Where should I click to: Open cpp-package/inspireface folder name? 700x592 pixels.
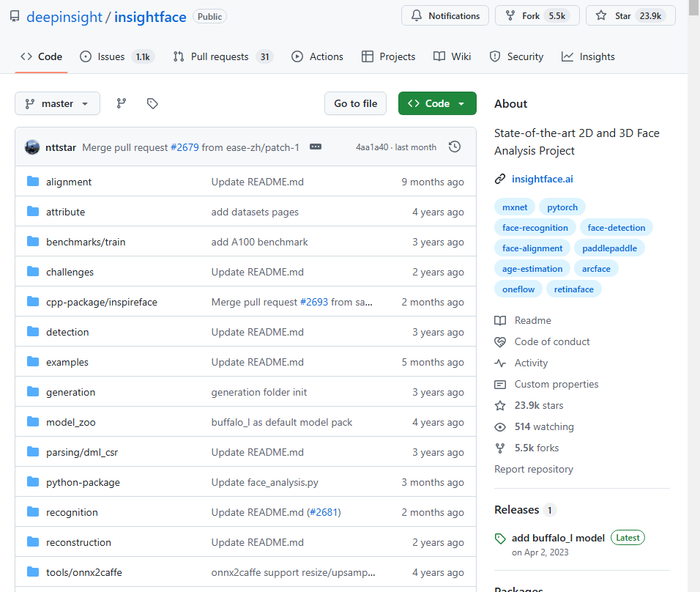coord(101,302)
